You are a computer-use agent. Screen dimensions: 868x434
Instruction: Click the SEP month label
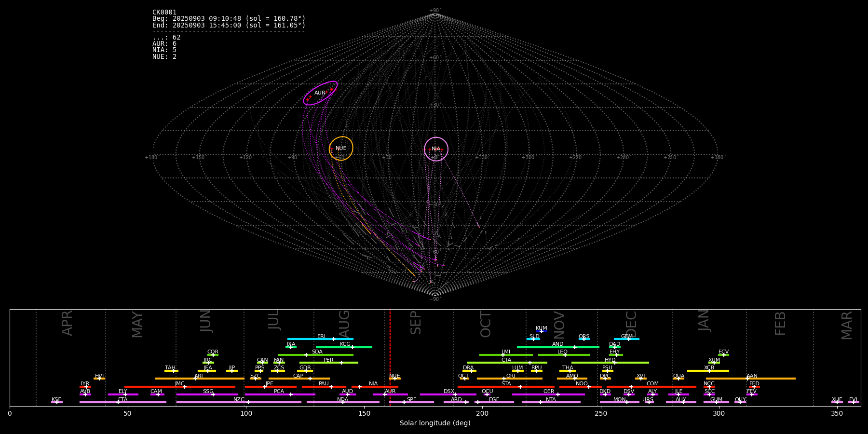(x=416, y=323)
